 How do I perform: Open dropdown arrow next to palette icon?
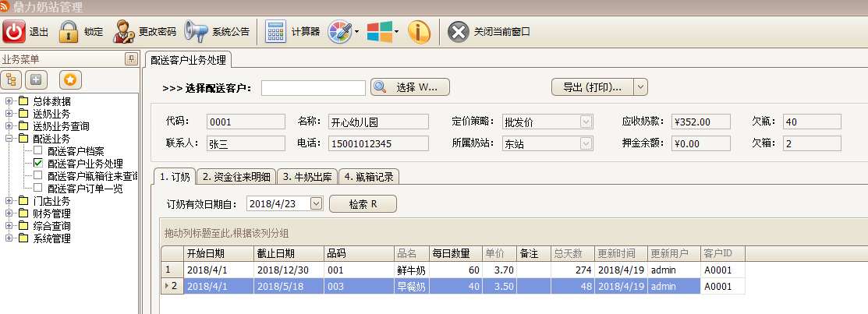pyautogui.click(x=357, y=31)
